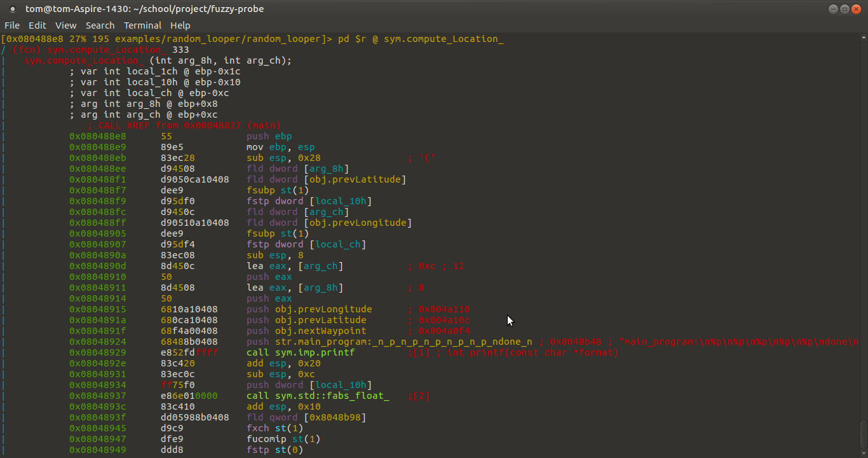Click 'fld dword [arg_ch]' instruction
868x458 pixels.
[x=298, y=212]
